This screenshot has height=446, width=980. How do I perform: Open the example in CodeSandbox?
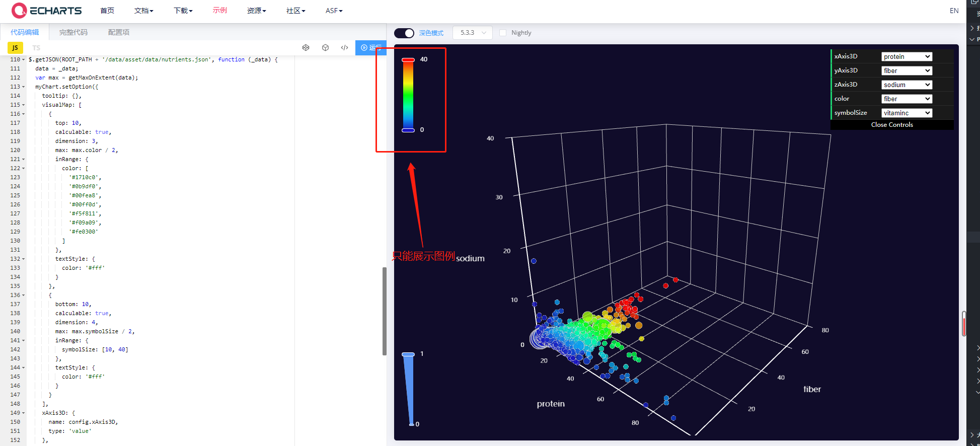(325, 48)
